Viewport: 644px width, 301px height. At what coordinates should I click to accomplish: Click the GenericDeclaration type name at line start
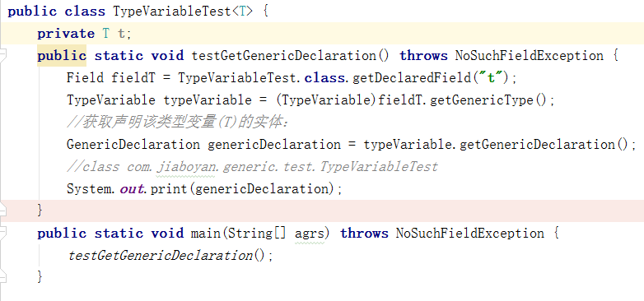133,144
